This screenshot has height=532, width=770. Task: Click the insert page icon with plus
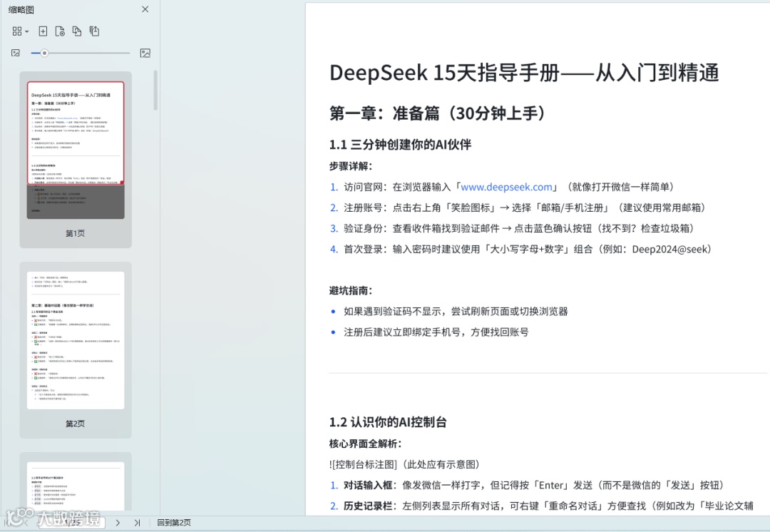click(x=43, y=31)
